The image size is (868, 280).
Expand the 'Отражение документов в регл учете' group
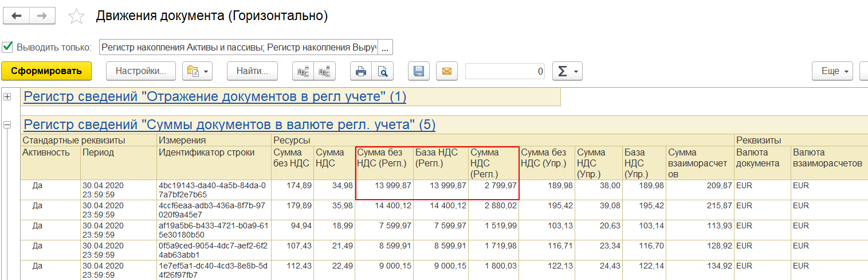[x=7, y=96]
